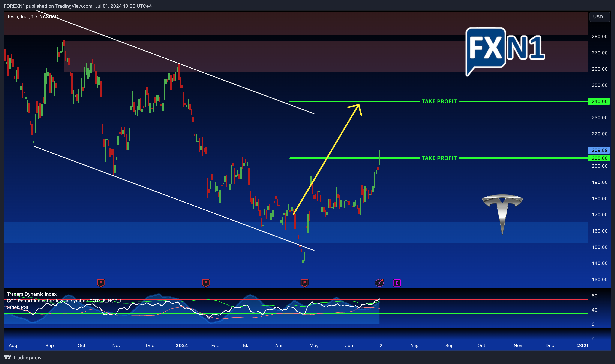
Task: Click the Jun label on time axis
Action: pyautogui.click(x=349, y=345)
